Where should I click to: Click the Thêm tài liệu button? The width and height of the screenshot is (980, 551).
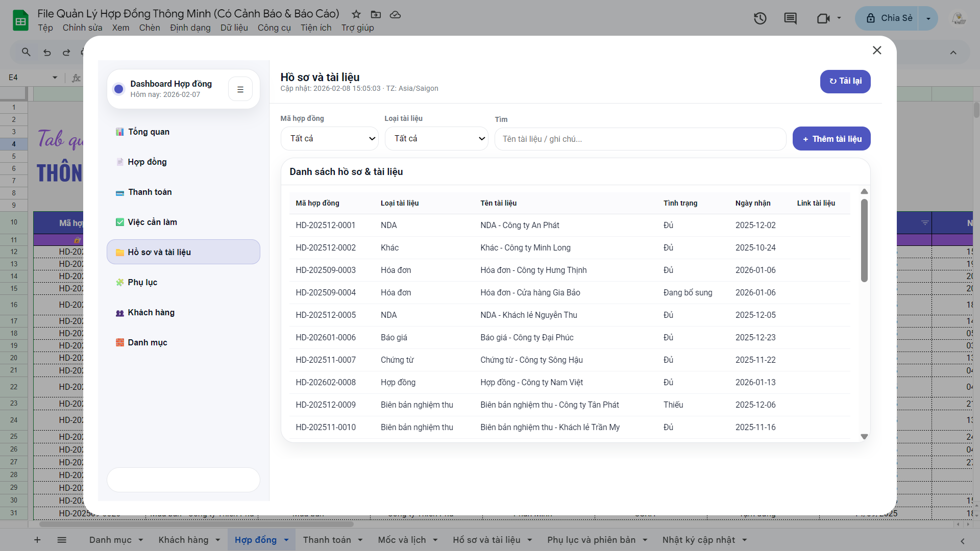(831, 139)
